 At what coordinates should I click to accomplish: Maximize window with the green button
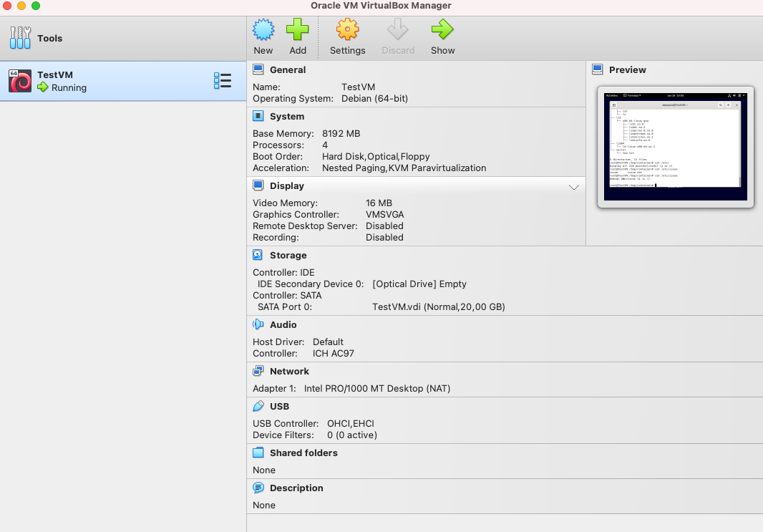(36, 5)
